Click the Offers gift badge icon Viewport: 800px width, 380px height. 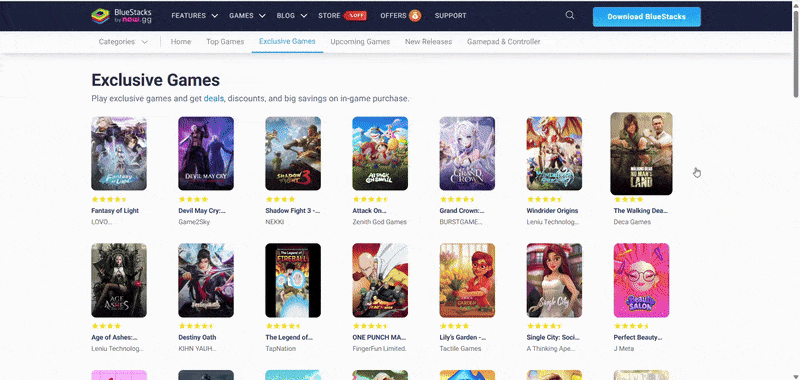(415, 16)
